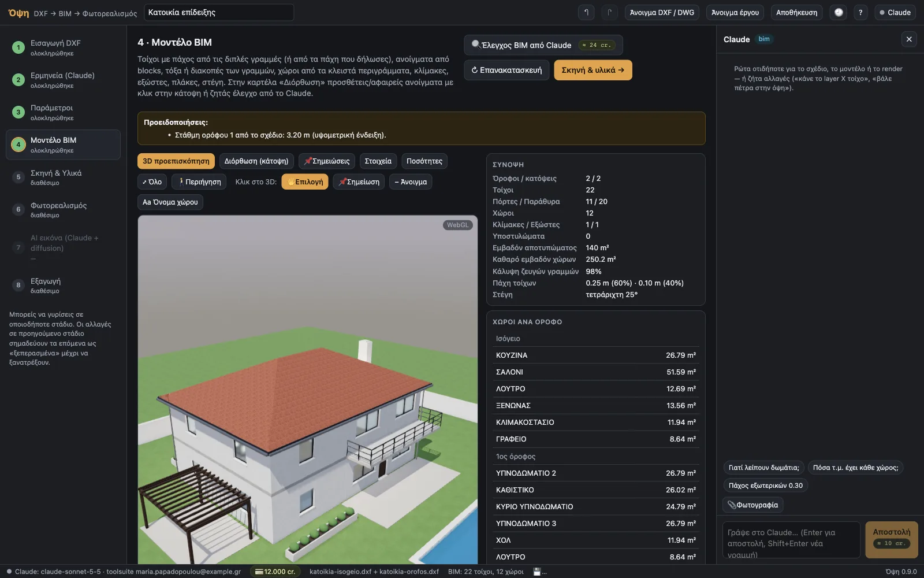Send message with Αποστολή button
Viewport: 924px width, 578px height.
pos(892,540)
